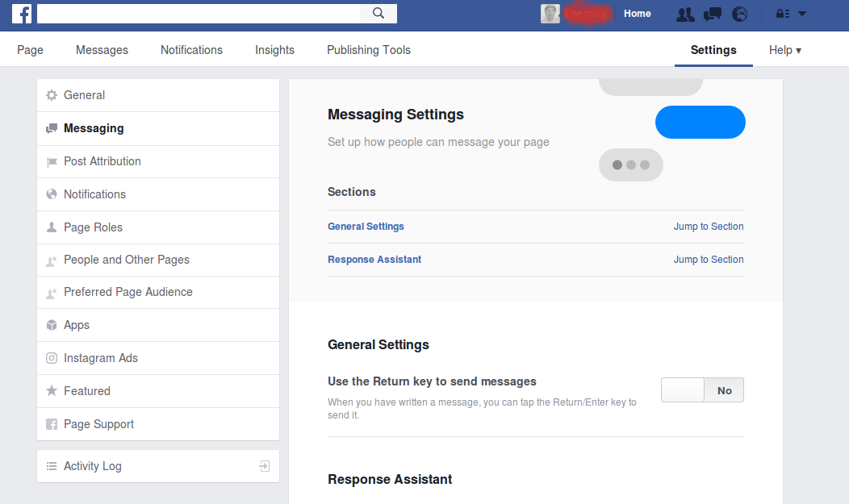Screen dimensions: 849x504
Task: Click the Home link in top bar
Action: (x=637, y=14)
